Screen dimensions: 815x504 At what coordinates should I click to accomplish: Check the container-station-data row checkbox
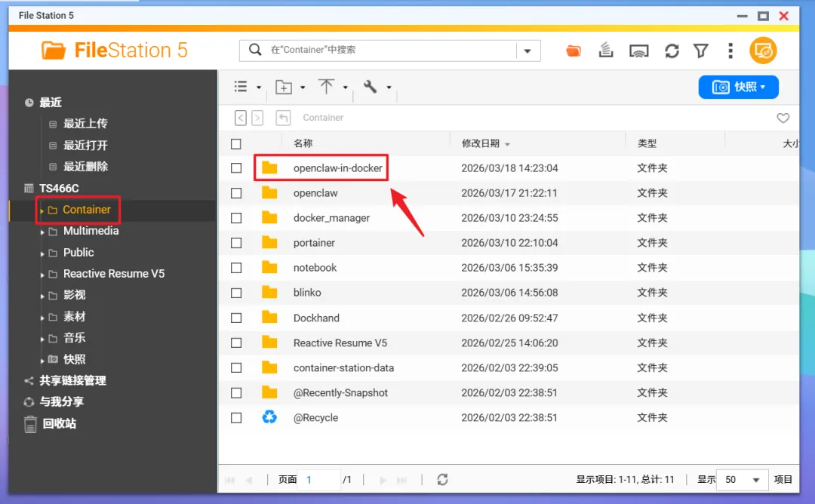pyautogui.click(x=236, y=367)
